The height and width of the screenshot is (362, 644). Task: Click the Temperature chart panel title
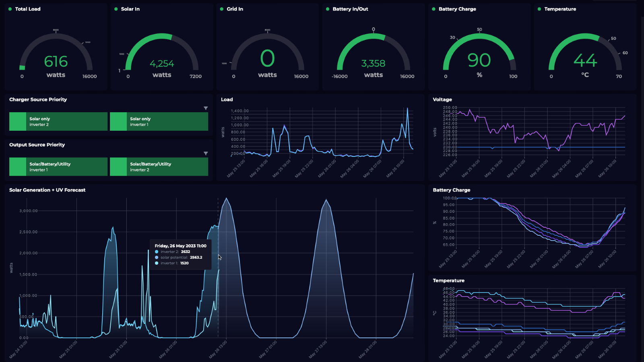(x=448, y=280)
